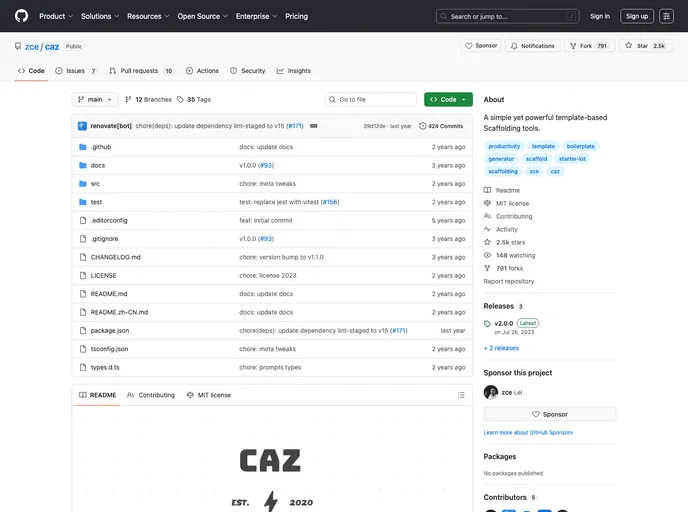The height and width of the screenshot is (512, 688).
Task: Expand commit message ellipsis icon
Action: [x=314, y=126]
